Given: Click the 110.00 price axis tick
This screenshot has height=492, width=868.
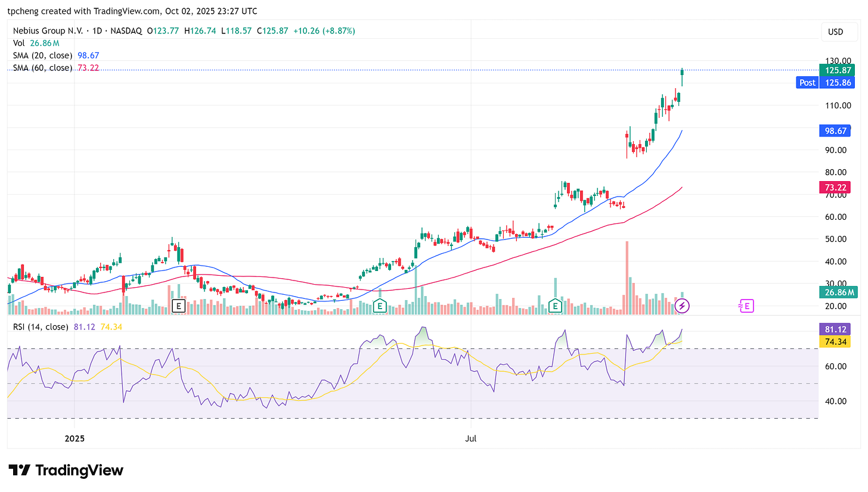Looking at the screenshot, I should [837, 105].
